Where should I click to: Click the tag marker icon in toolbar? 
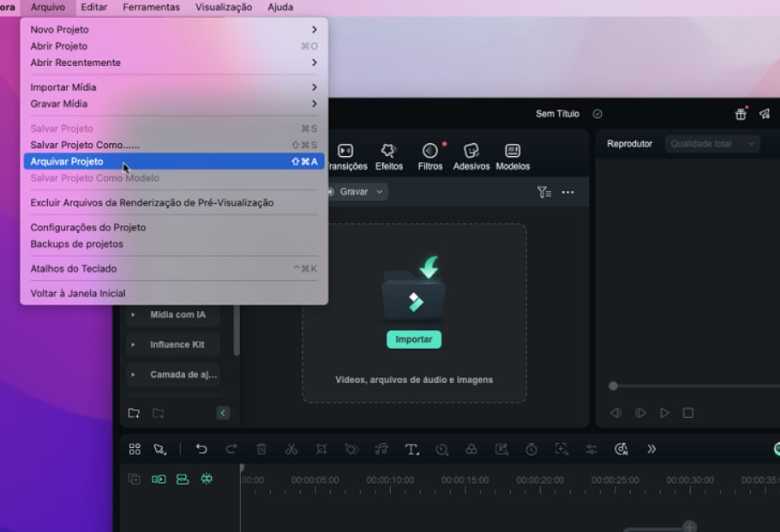pos(351,449)
